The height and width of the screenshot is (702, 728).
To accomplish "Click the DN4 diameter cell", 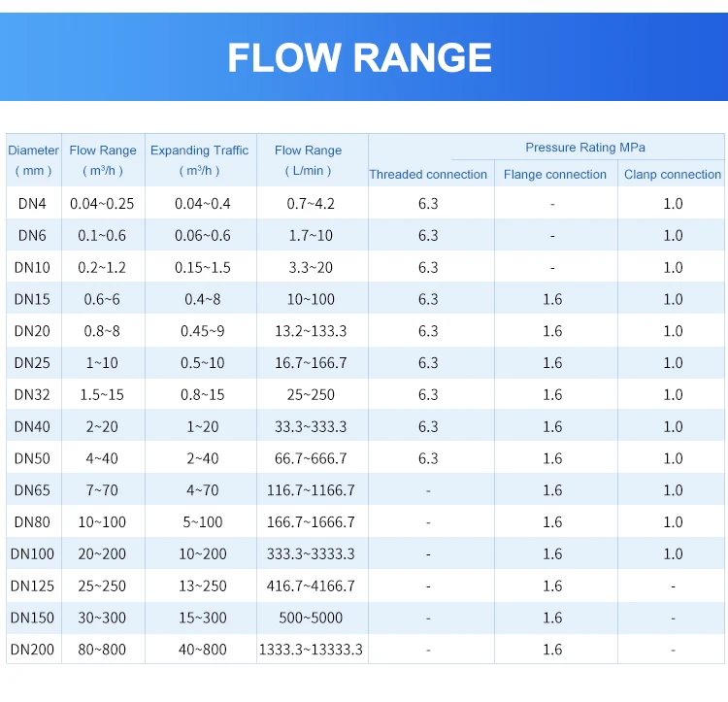I will point(32,203).
